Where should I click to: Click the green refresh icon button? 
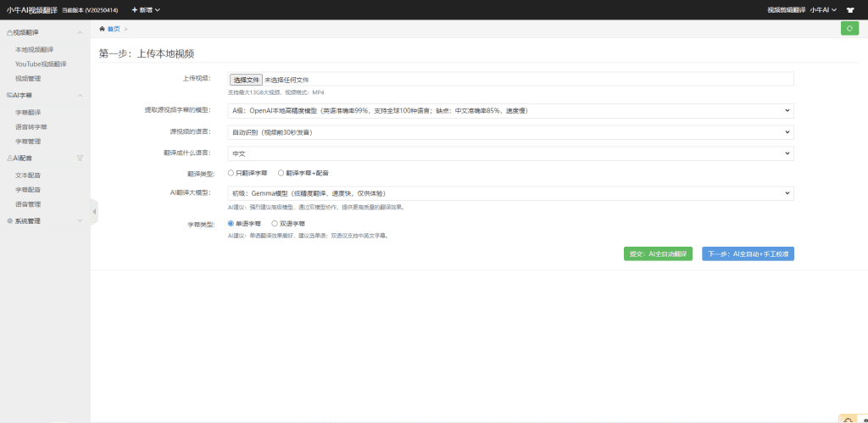click(x=849, y=29)
